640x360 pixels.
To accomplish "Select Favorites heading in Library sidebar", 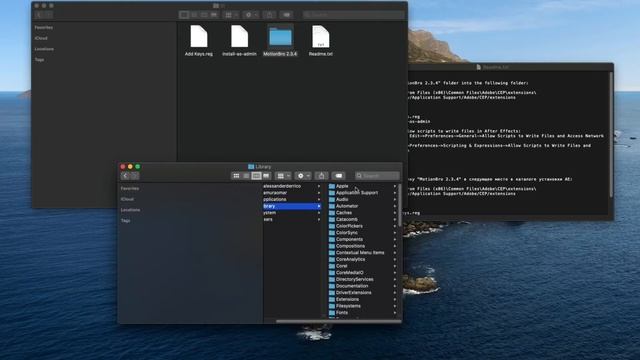I will tap(130, 189).
